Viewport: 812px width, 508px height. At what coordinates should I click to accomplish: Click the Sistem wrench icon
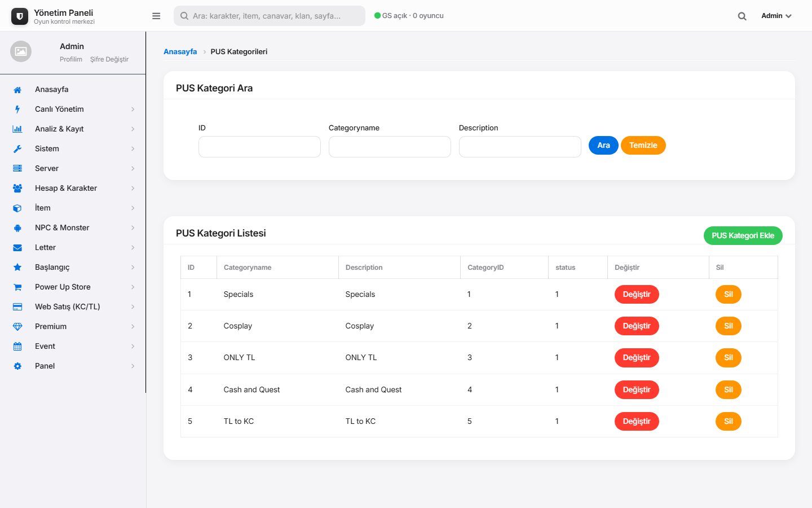tap(17, 149)
